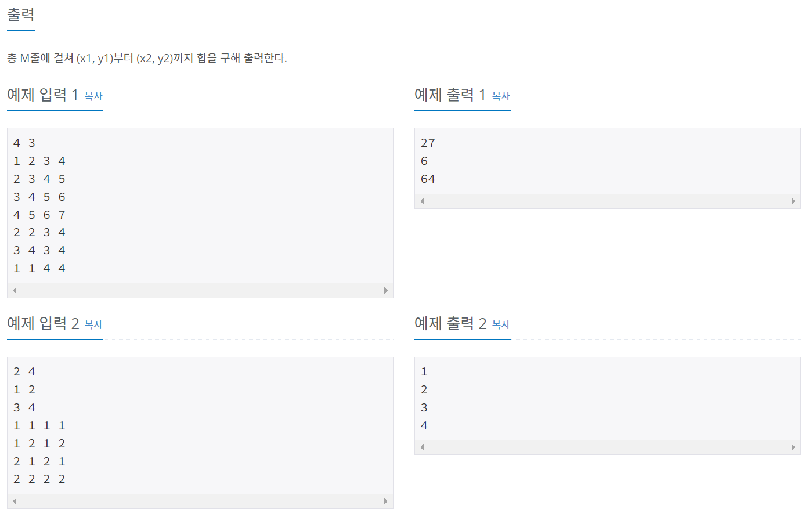Screen dimensions: 812x520
Task: Click the 예제 출력 2 heading
Action: tap(448, 323)
